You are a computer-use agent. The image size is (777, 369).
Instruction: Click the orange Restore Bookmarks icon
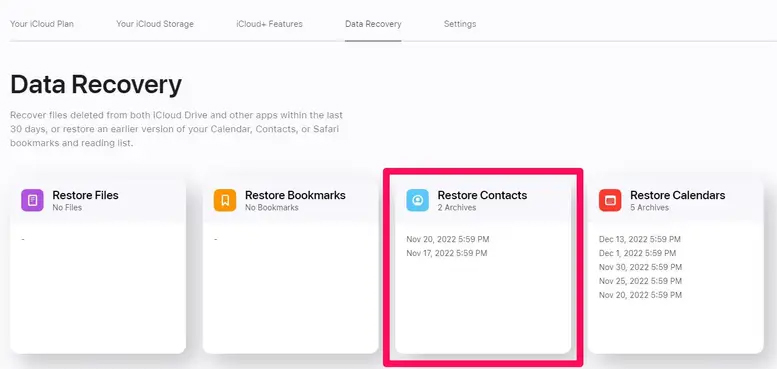225,200
